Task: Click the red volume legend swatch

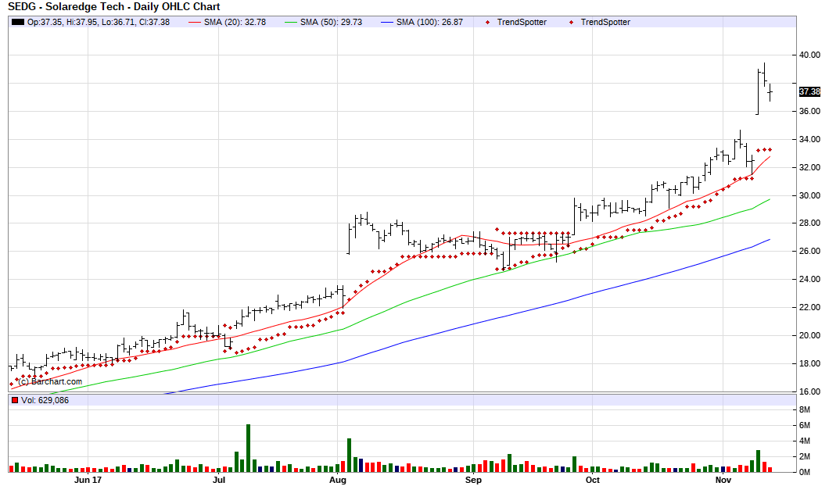Action: pyautogui.click(x=14, y=400)
